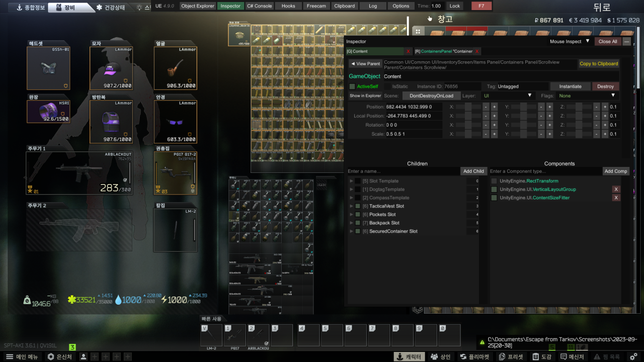Select the purple cap in the 모자 slot
Viewport: 644px width, 362px height.
pyautogui.click(x=111, y=68)
